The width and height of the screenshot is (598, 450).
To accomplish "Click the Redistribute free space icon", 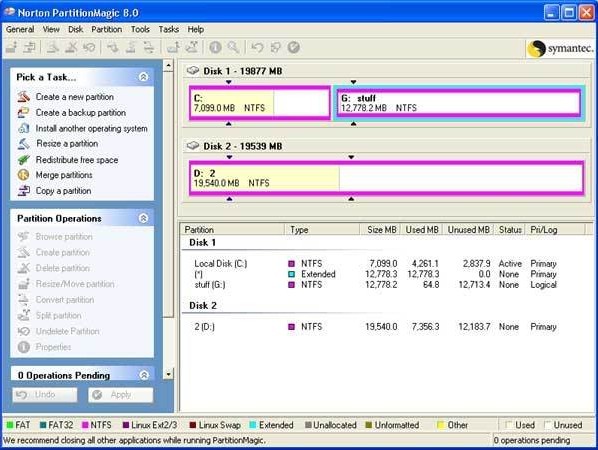I will pos(23,159).
